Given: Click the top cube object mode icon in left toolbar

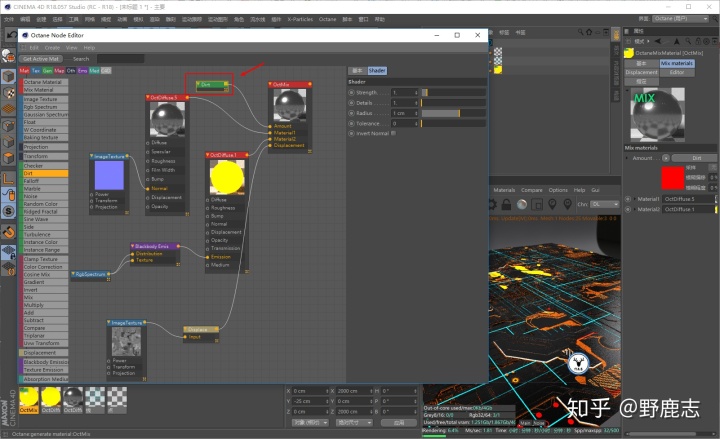Looking at the screenshot, I should (x=9, y=76).
